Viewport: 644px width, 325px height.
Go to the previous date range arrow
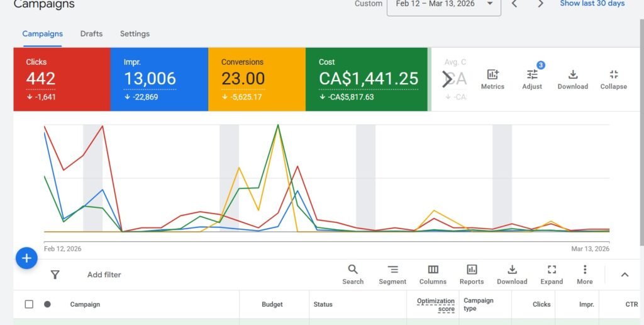tap(514, 4)
